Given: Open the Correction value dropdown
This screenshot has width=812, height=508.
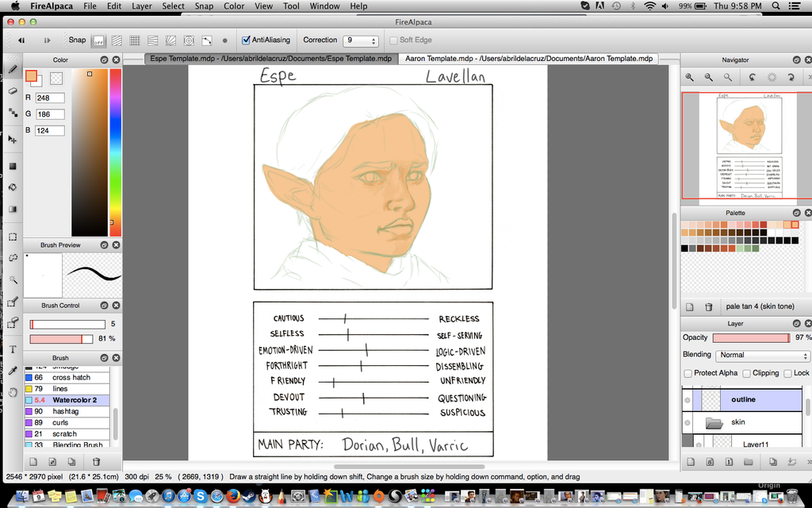Looking at the screenshot, I should (361, 40).
